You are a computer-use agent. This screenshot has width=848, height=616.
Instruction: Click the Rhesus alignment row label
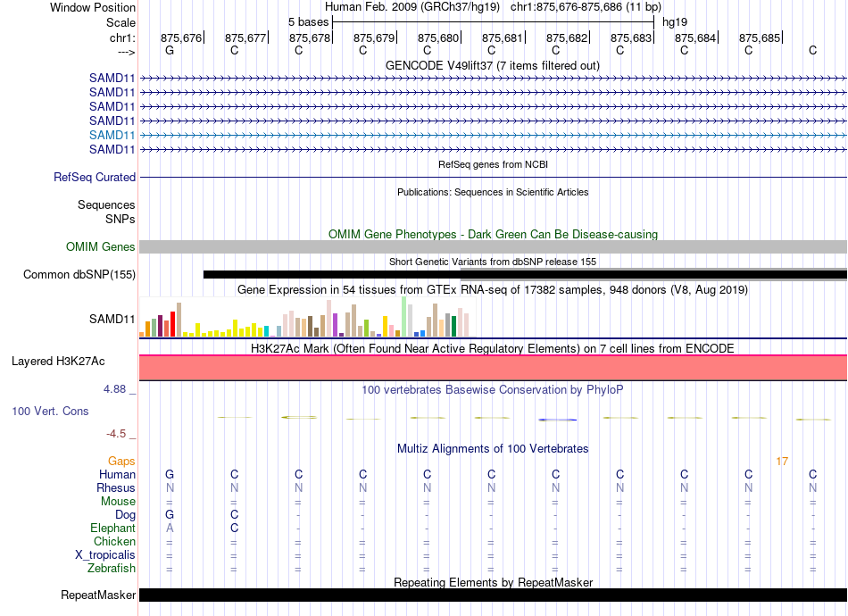point(116,487)
